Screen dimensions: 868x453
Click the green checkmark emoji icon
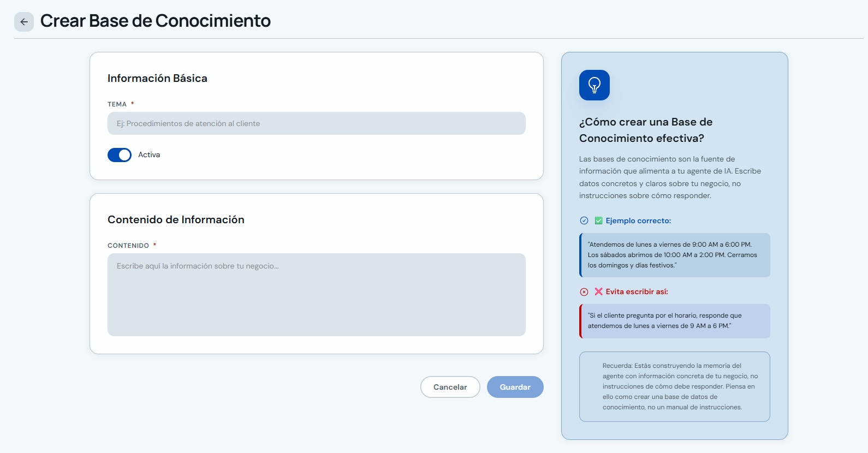point(599,220)
